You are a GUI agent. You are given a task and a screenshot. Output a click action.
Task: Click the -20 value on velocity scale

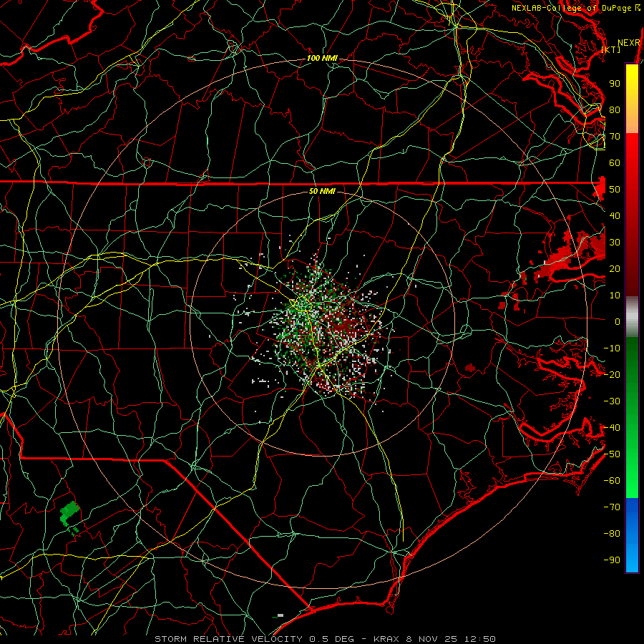pos(612,374)
